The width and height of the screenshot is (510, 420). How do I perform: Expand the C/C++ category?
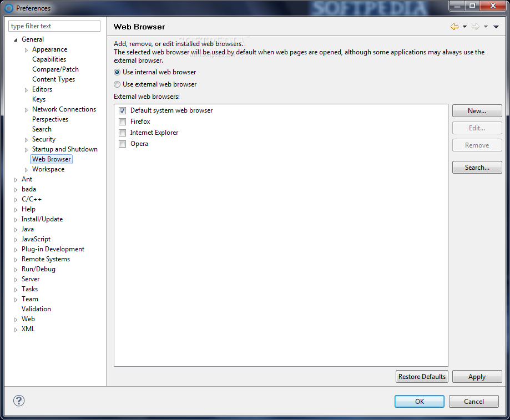(16, 200)
